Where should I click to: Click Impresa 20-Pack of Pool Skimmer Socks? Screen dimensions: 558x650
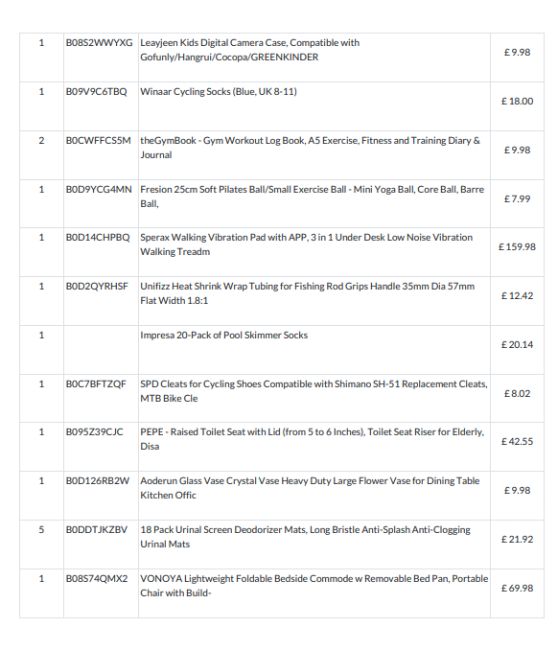pyautogui.click(x=224, y=335)
